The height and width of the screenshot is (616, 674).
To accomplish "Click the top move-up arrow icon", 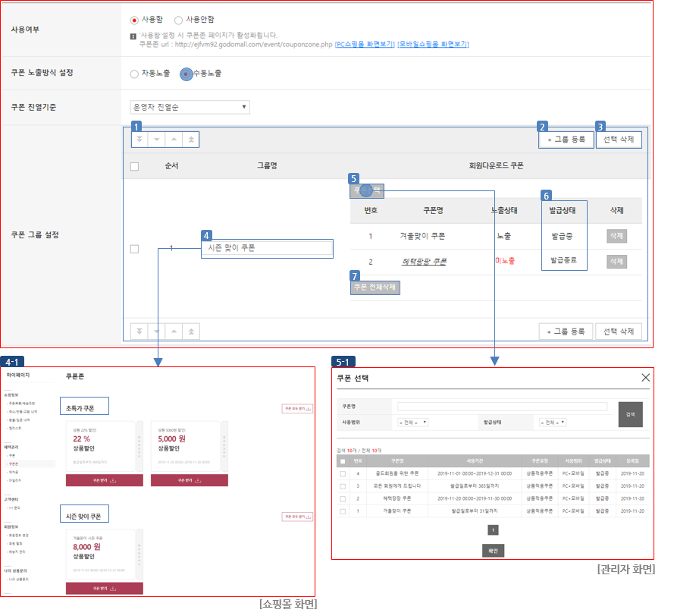I will click(x=174, y=140).
